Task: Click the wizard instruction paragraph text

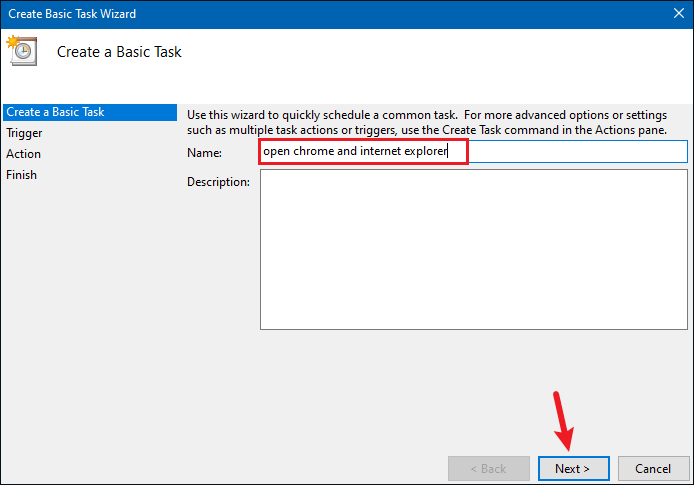Action: pyautogui.click(x=427, y=122)
